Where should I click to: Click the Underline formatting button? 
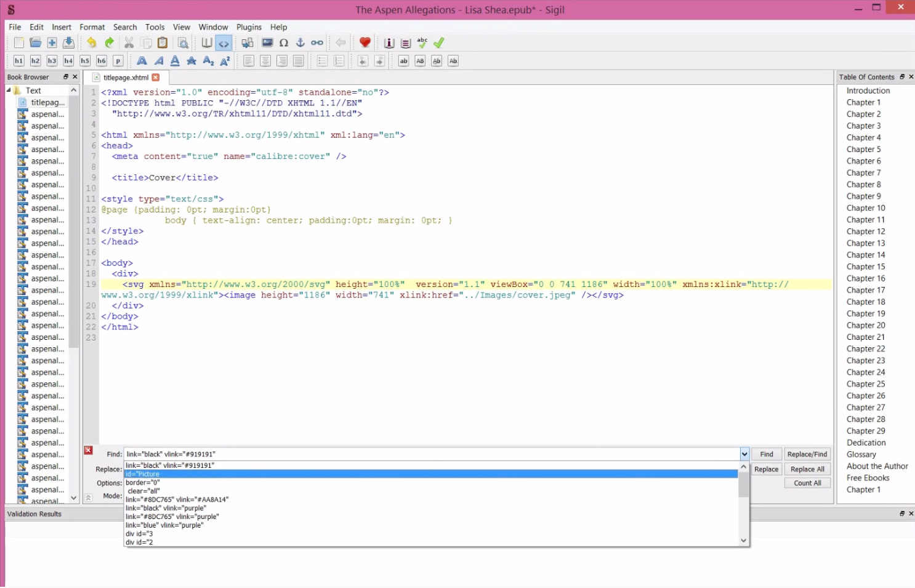tap(175, 61)
